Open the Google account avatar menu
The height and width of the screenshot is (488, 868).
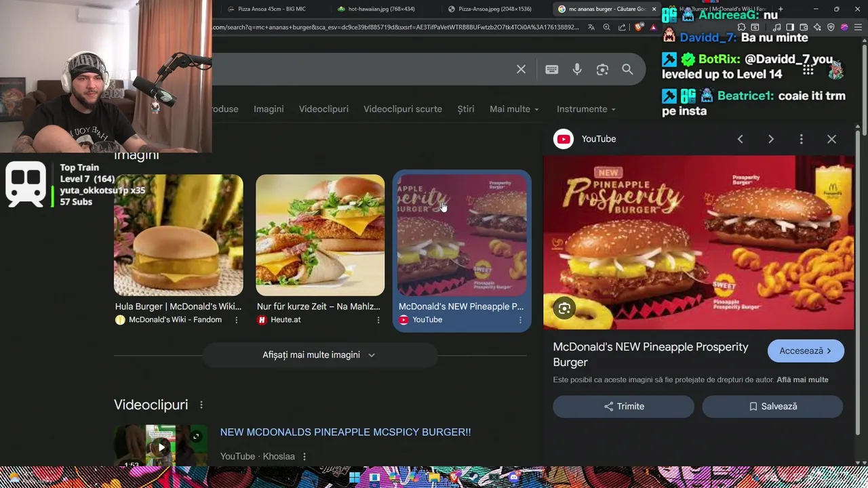coord(836,70)
